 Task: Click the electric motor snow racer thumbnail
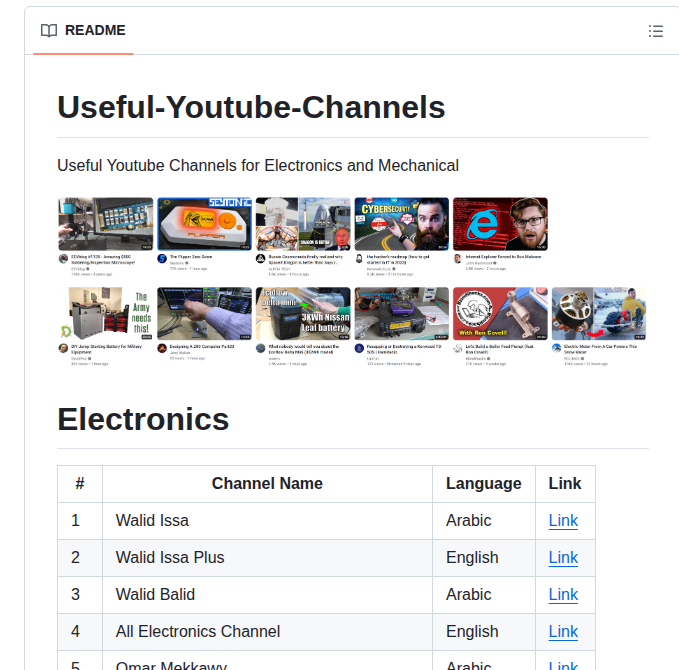point(599,314)
